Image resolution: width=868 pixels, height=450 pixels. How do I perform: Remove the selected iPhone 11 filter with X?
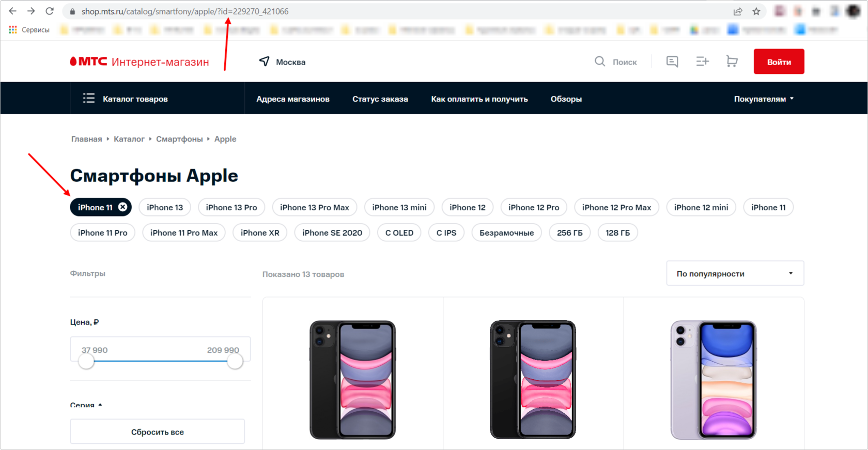click(122, 207)
